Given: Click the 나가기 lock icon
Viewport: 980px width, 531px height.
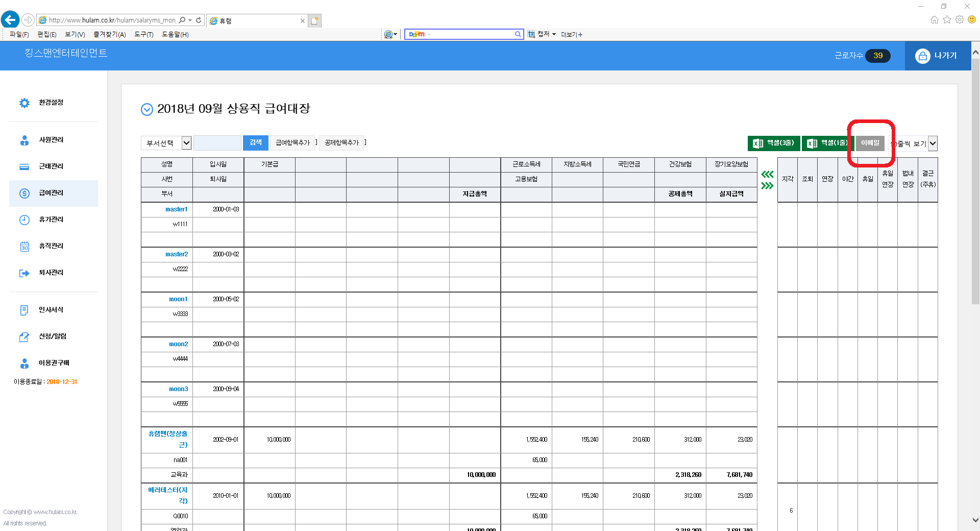Looking at the screenshot, I should (922, 56).
